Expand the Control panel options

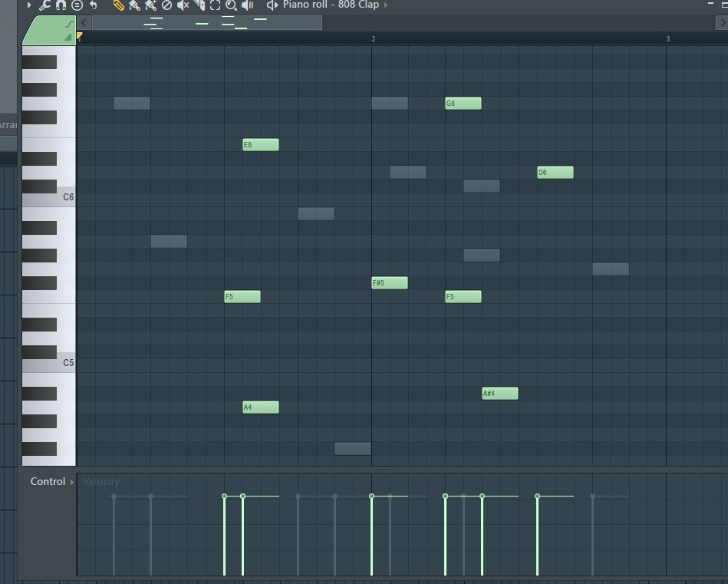click(x=71, y=481)
